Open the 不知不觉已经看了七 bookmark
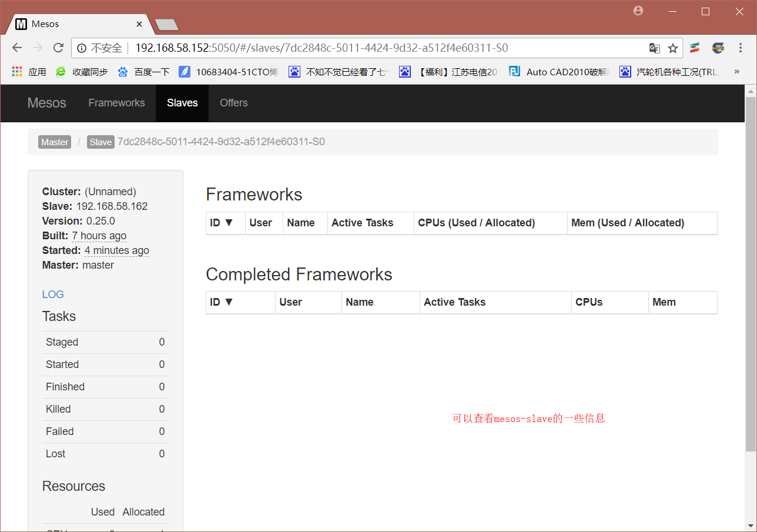The width and height of the screenshot is (757, 532). pyautogui.click(x=339, y=72)
